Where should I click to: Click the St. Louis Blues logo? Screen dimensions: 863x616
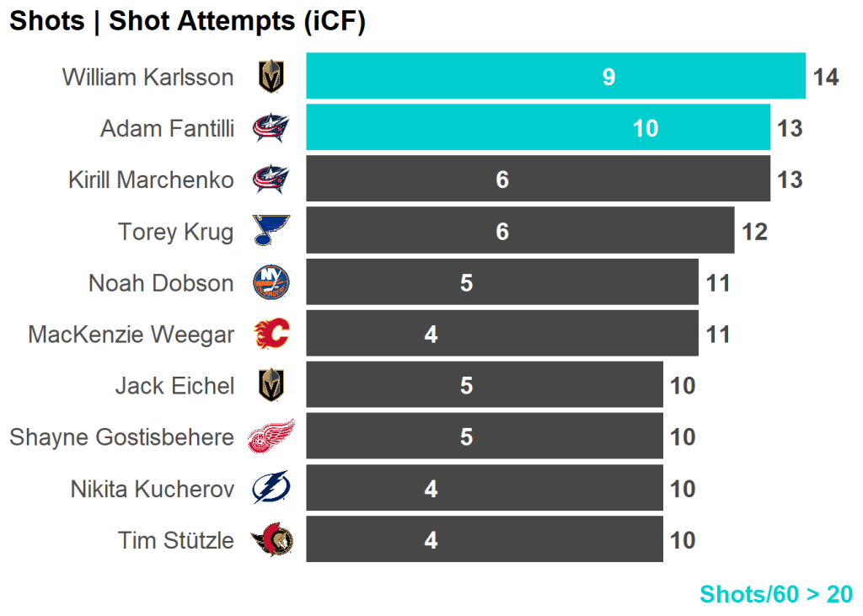271,231
